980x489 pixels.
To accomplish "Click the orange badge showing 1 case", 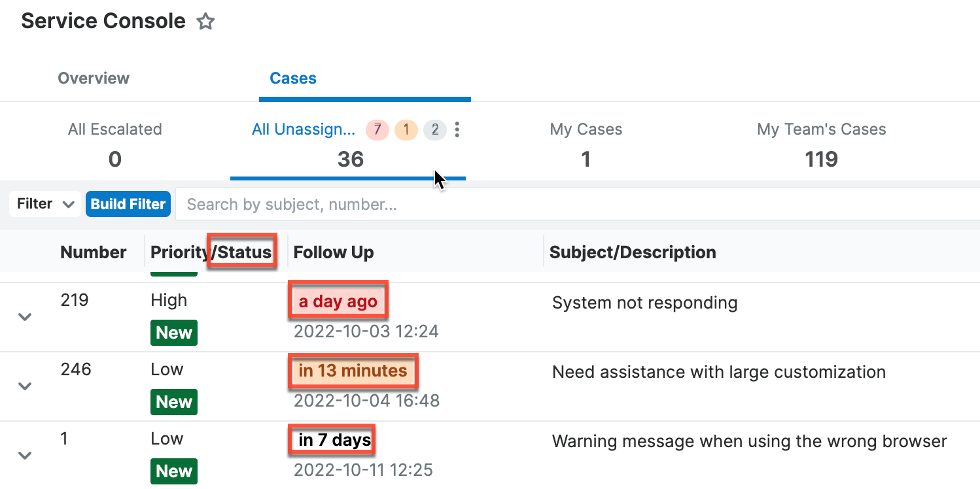I will [x=406, y=130].
